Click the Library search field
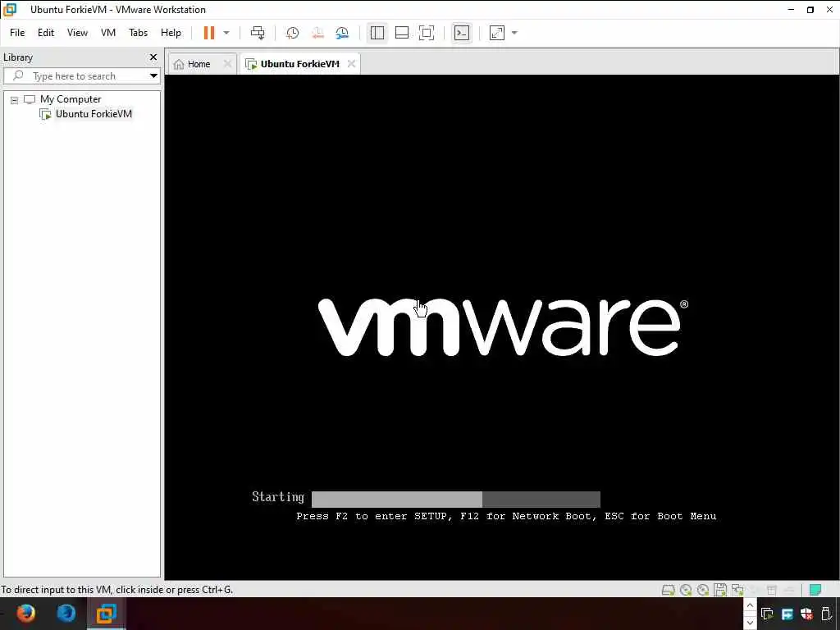The width and height of the screenshot is (840, 630). coord(83,76)
